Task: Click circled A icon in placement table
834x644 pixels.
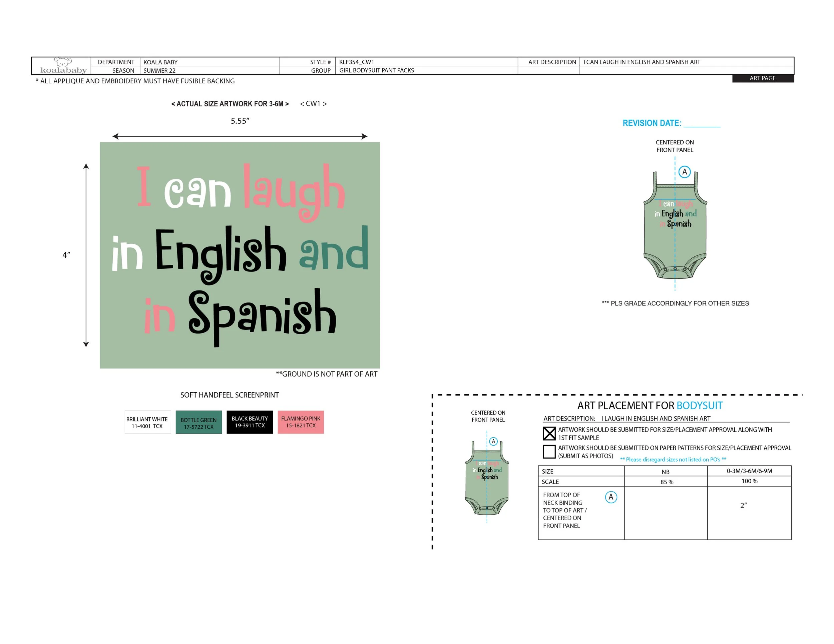Action: (x=610, y=497)
